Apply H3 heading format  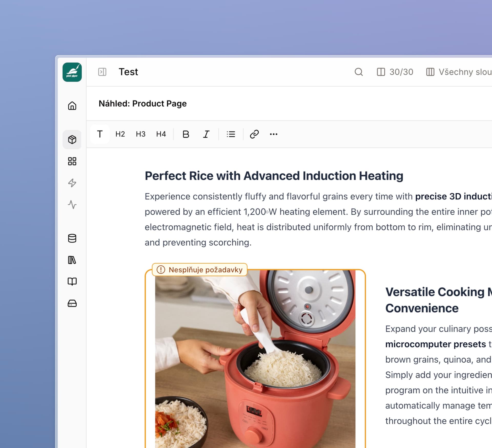click(x=141, y=134)
